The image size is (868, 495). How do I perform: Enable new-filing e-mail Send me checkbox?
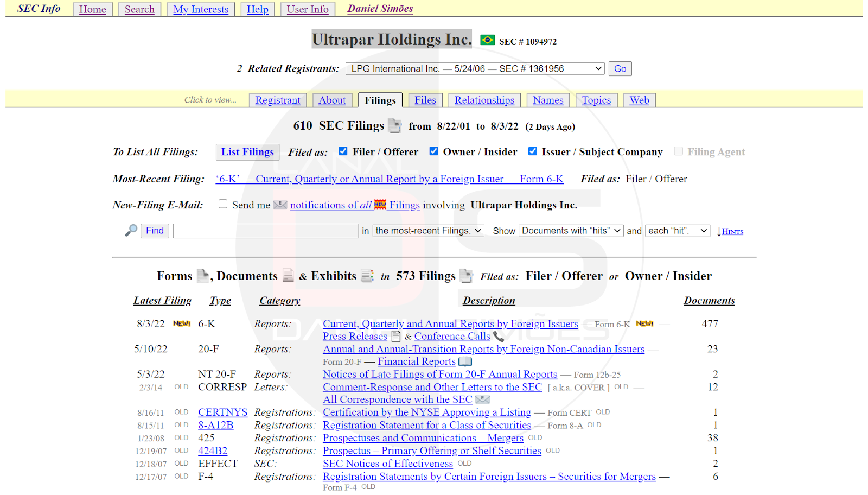(x=223, y=204)
